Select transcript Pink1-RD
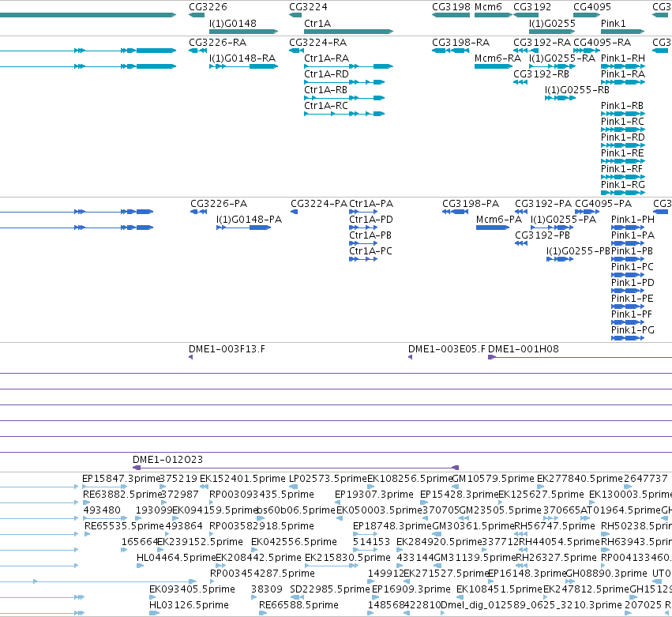The height and width of the screenshot is (617, 672). (623, 137)
